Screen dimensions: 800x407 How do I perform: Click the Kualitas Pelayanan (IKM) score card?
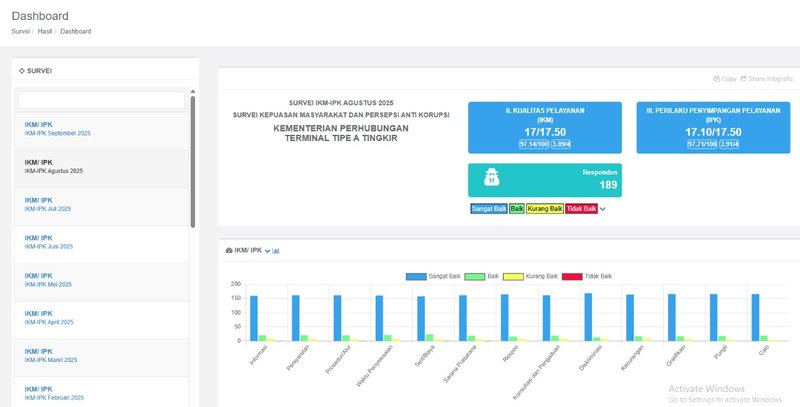[x=545, y=127]
